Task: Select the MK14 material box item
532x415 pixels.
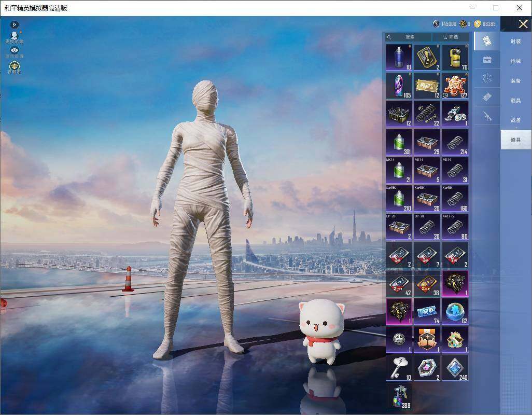Action: tap(427, 171)
